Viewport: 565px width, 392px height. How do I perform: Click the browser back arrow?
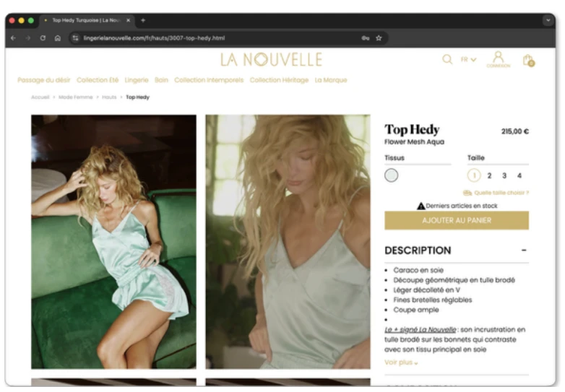tap(13, 38)
